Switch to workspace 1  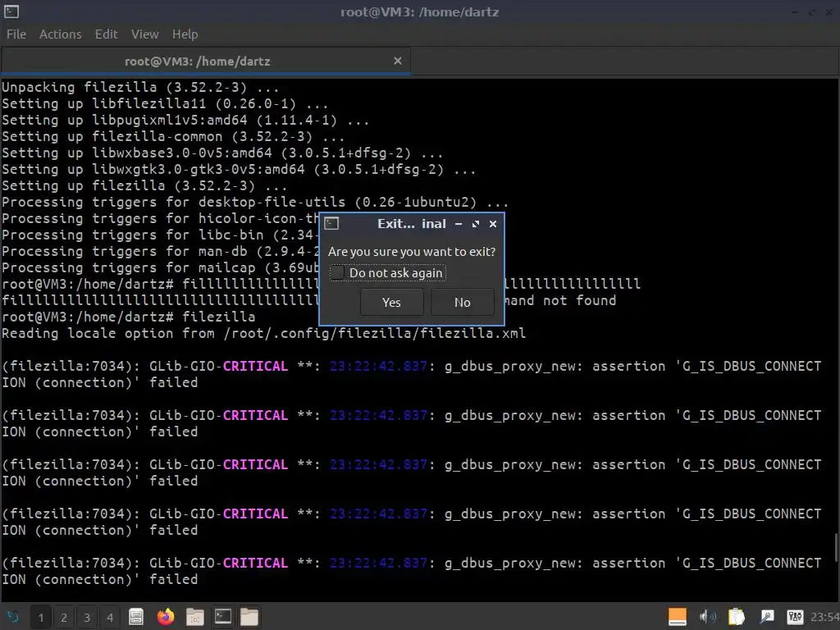click(x=41, y=617)
